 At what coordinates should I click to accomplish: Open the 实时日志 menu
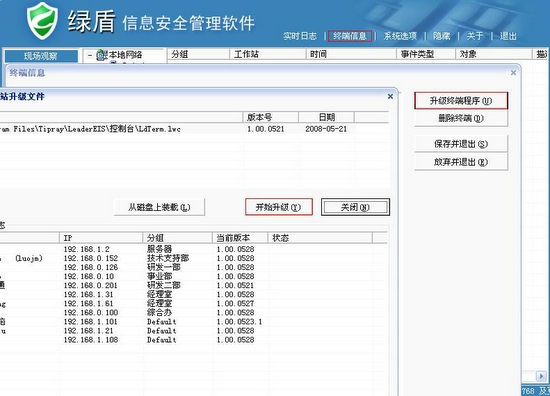tap(300, 36)
